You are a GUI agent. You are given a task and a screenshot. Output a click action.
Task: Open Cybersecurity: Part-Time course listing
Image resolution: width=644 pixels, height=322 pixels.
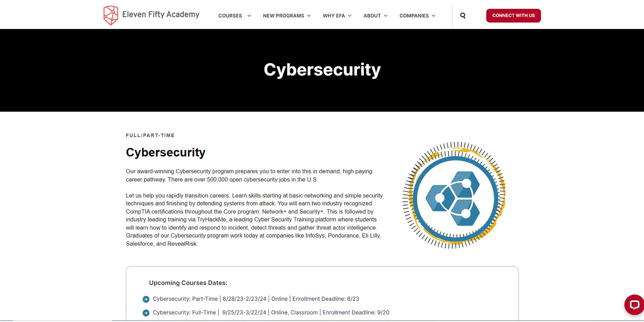(x=185, y=299)
